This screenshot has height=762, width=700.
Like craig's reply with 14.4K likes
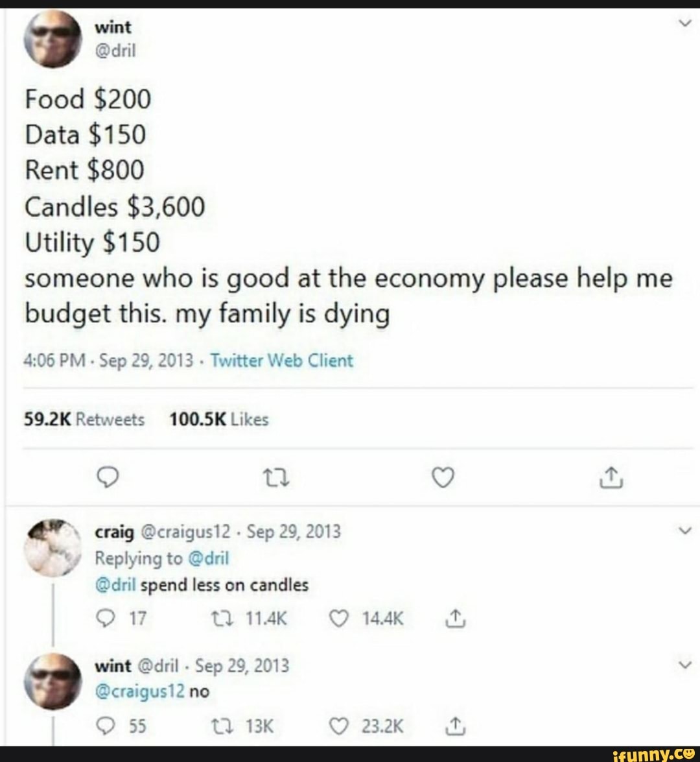coord(338,619)
